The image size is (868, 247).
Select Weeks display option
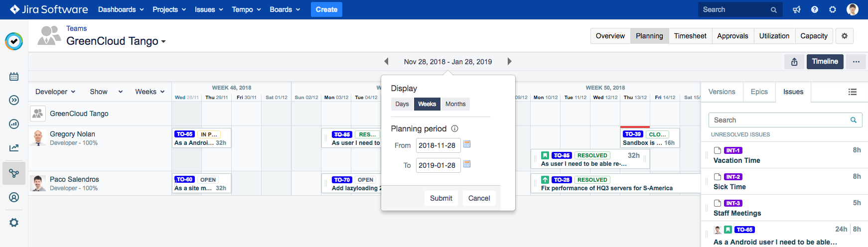[427, 104]
